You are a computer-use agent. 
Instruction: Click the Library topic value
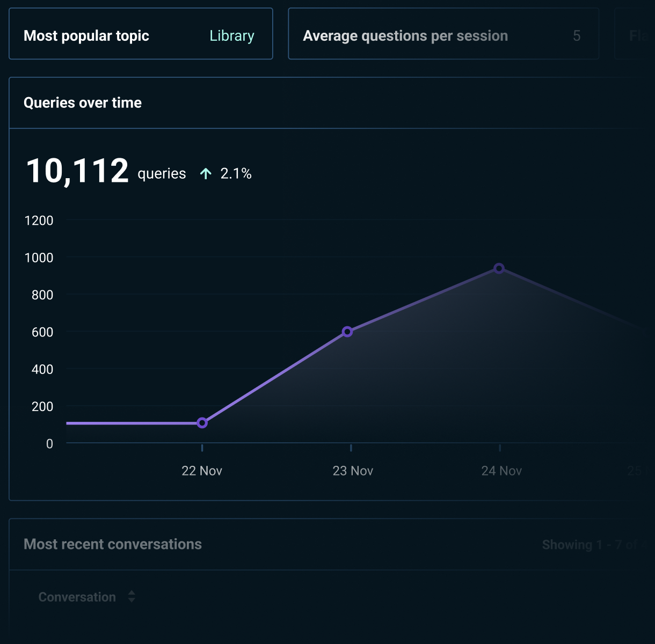231,36
